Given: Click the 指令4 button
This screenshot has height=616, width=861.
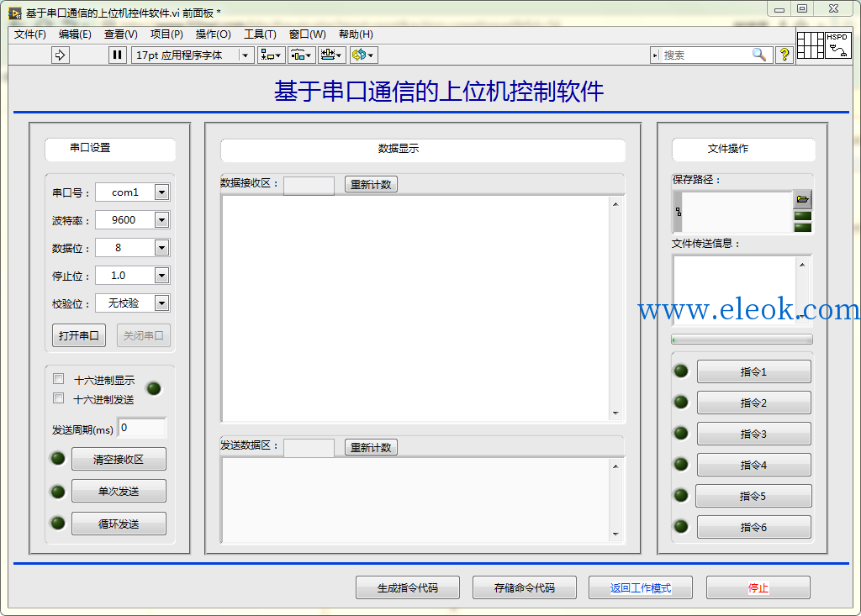Looking at the screenshot, I should (754, 465).
